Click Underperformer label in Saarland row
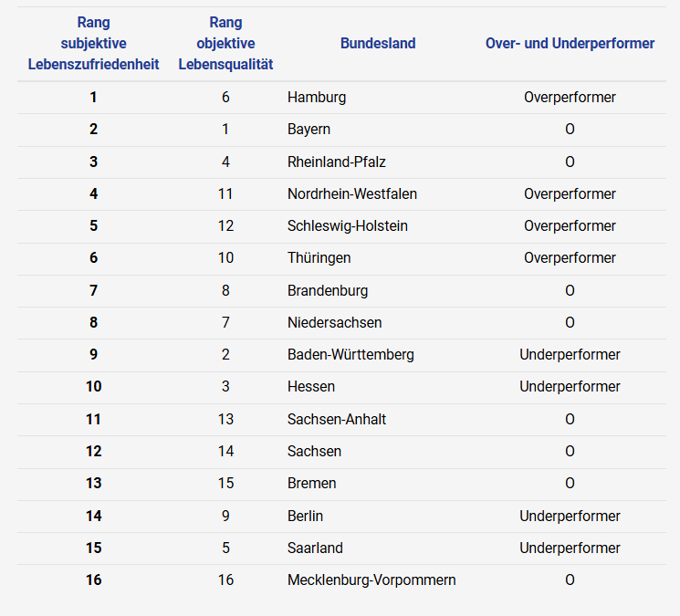 (570, 548)
